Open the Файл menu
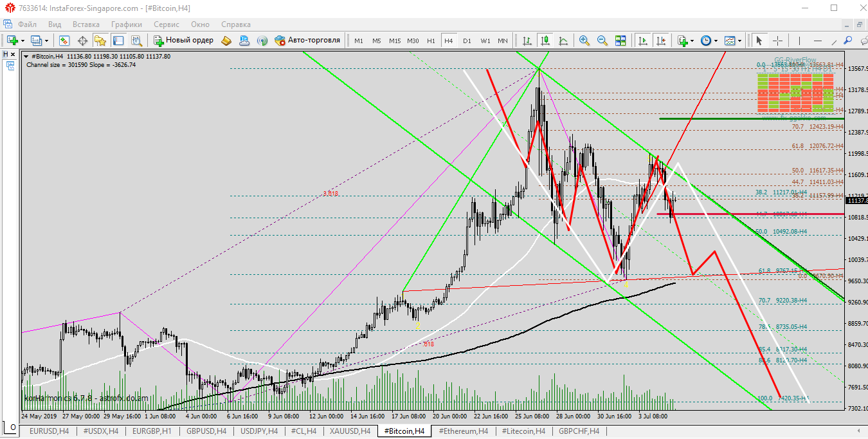 tap(28, 24)
